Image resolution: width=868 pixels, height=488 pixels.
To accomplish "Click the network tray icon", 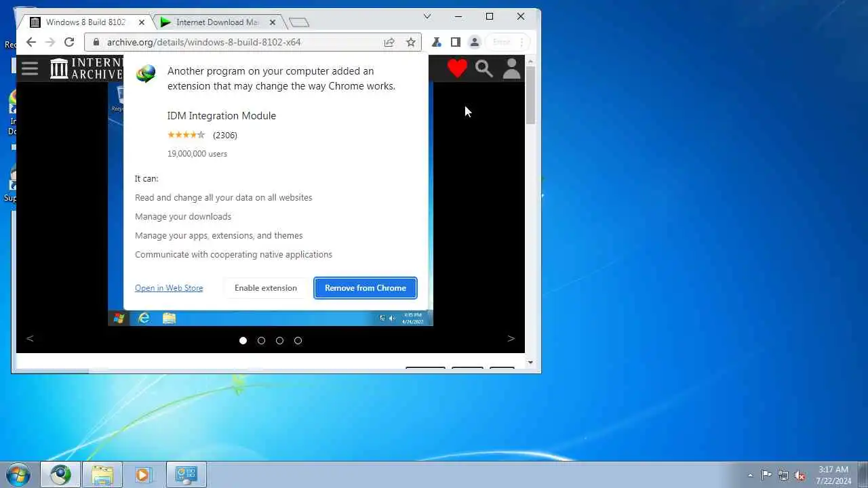I will tap(783, 475).
